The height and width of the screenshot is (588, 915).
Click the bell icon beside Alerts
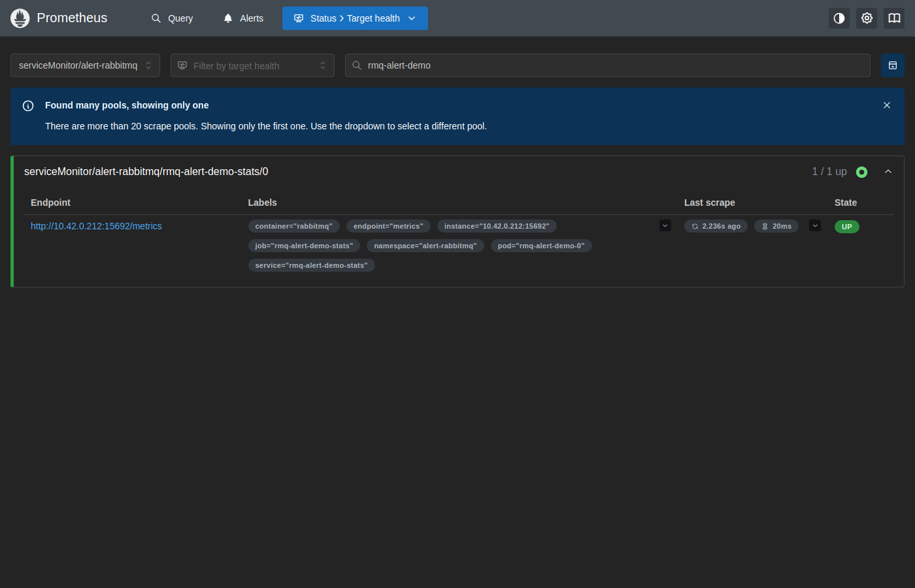click(x=228, y=18)
